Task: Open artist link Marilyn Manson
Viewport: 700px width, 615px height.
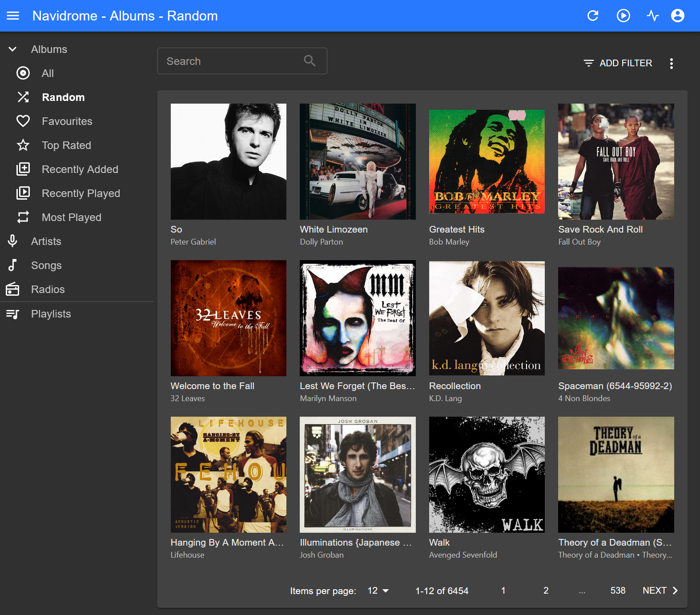Action: [328, 398]
